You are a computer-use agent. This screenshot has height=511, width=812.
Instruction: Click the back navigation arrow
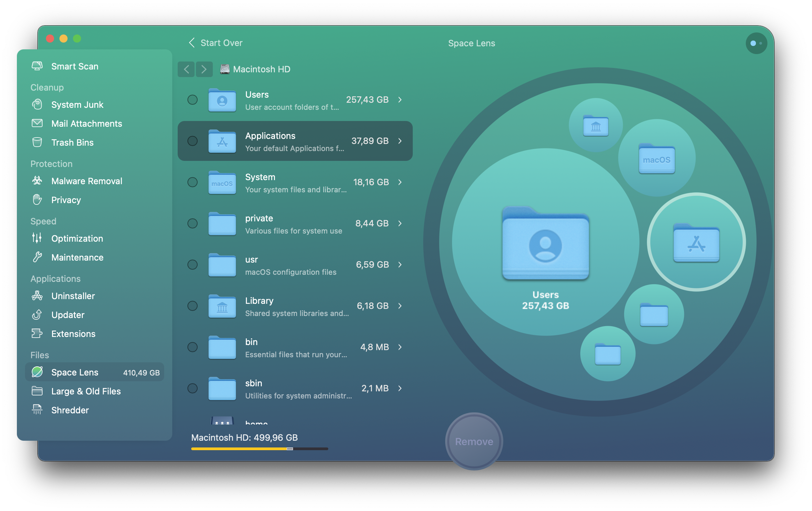click(x=186, y=70)
